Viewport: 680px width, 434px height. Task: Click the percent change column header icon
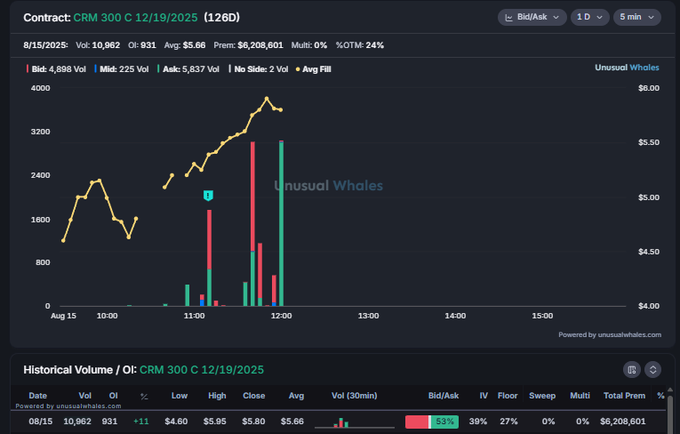[x=144, y=396]
